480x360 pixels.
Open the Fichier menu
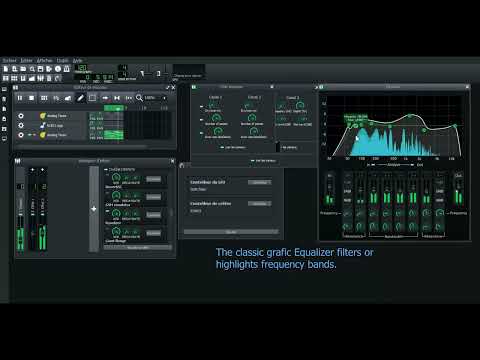pyautogui.click(x=9, y=60)
